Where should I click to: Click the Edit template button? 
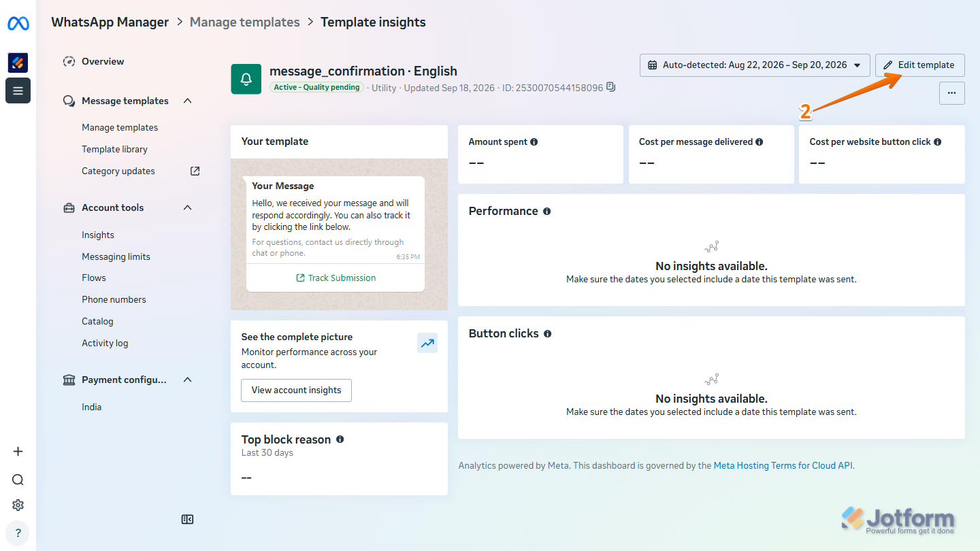[919, 65]
